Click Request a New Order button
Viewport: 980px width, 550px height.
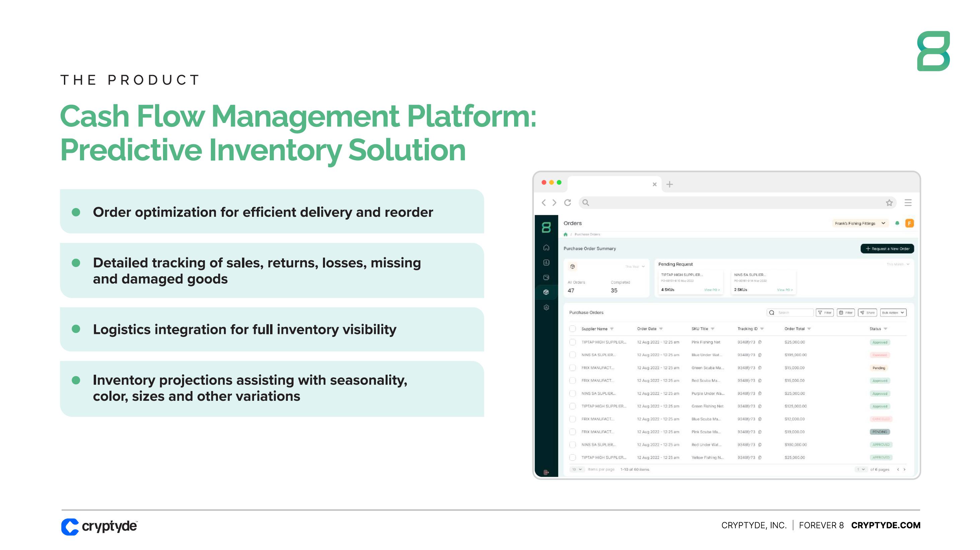[887, 249]
